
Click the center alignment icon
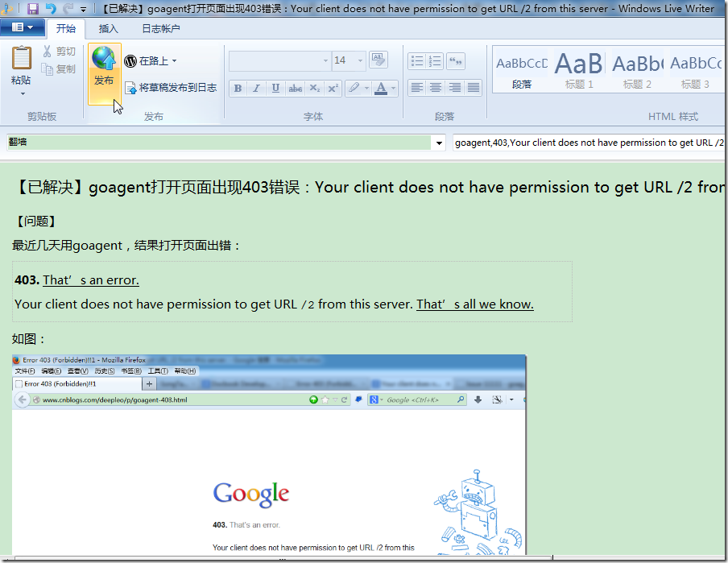(436, 88)
